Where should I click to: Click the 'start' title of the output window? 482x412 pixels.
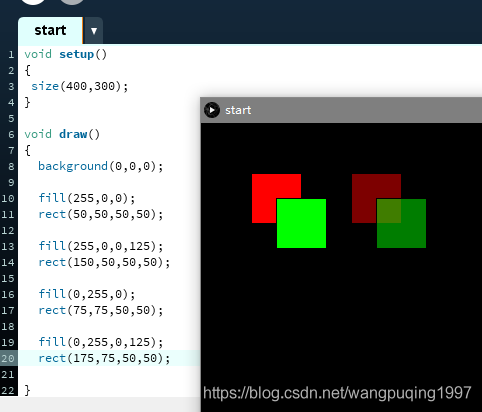(238, 110)
